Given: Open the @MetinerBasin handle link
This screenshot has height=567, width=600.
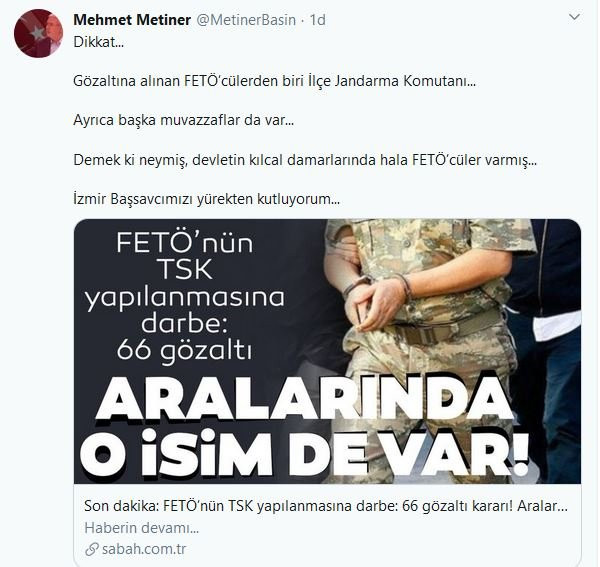Looking at the screenshot, I should click(x=246, y=20).
